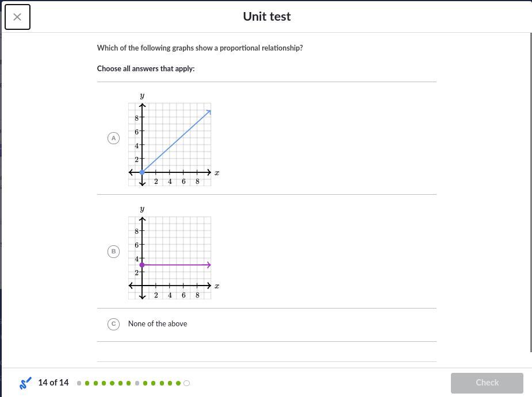Select answer choice B
Viewport: 532px width, 397px height.
[113, 251]
